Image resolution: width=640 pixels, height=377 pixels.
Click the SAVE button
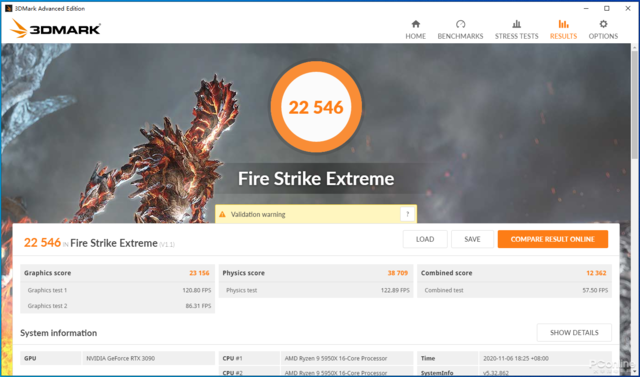[472, 239]
